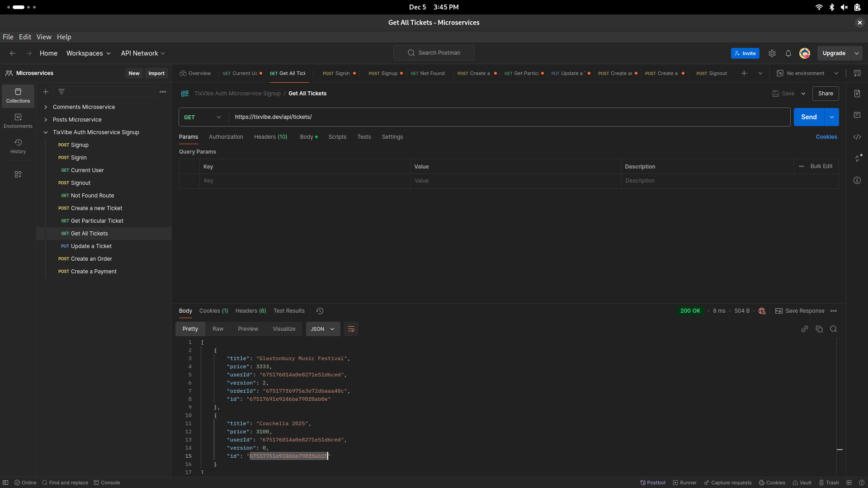Screen dimensions: 868x488
Task: Open the Save options dropdown arrow
Action: click(x=803, y=94)
